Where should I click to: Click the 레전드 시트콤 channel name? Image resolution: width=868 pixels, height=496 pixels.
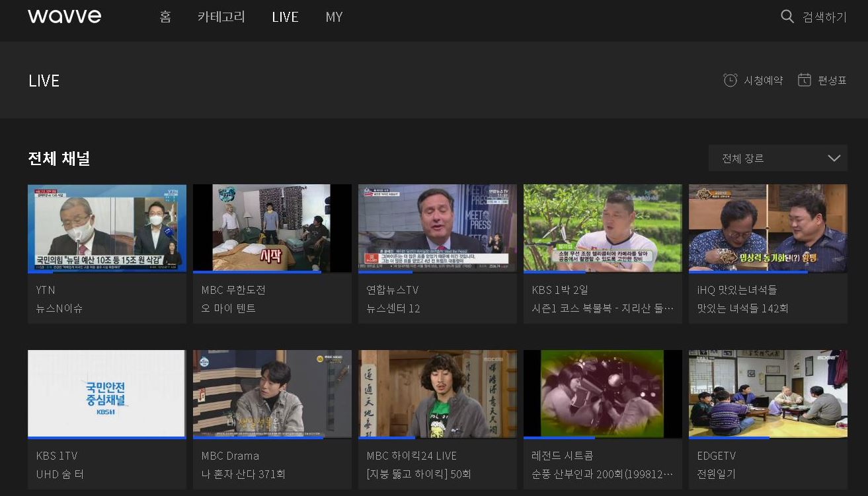(x=563, y=456)
